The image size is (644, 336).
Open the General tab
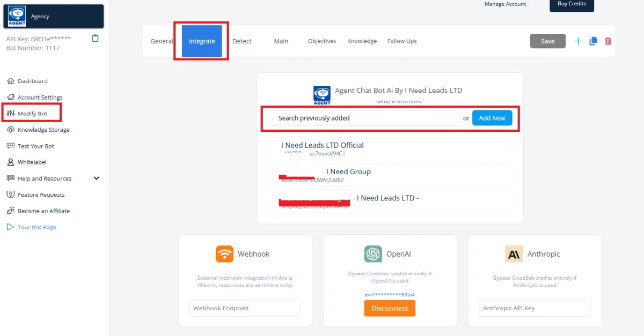coord(162,41)
